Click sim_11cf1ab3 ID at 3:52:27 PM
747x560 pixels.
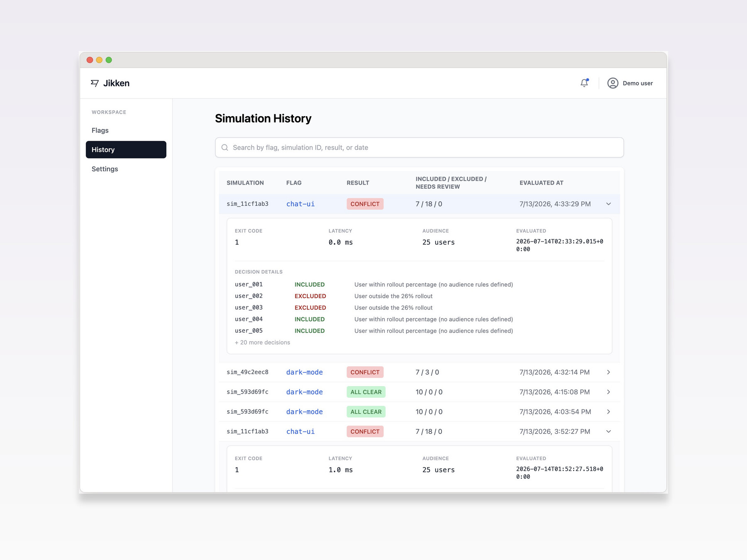(247, 431)
